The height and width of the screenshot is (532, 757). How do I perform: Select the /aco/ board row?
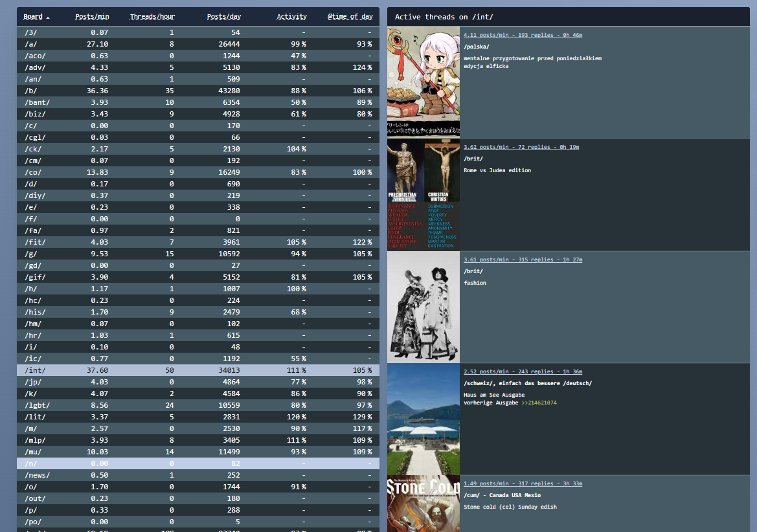coord(198,56)
